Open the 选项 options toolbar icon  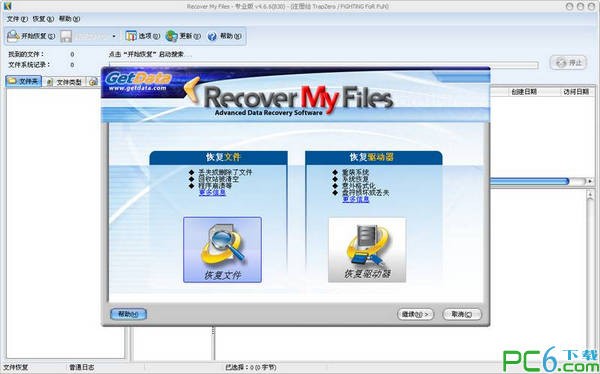point(130,36)
